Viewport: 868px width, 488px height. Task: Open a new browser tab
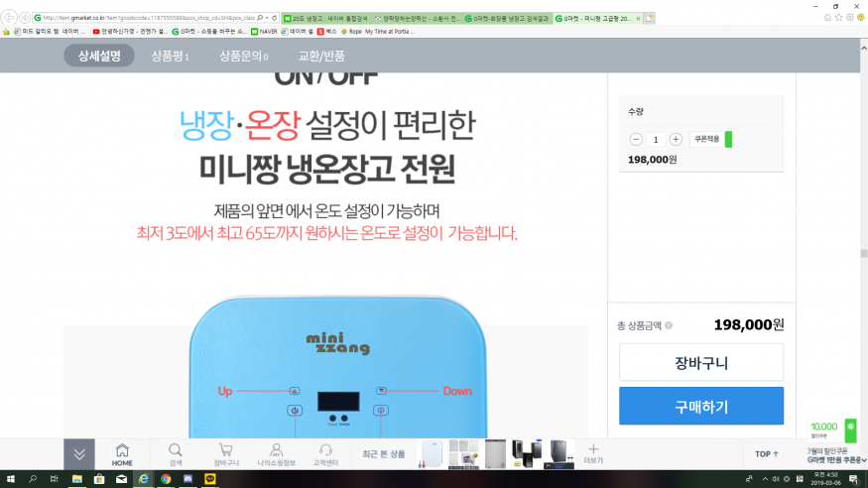650,18
